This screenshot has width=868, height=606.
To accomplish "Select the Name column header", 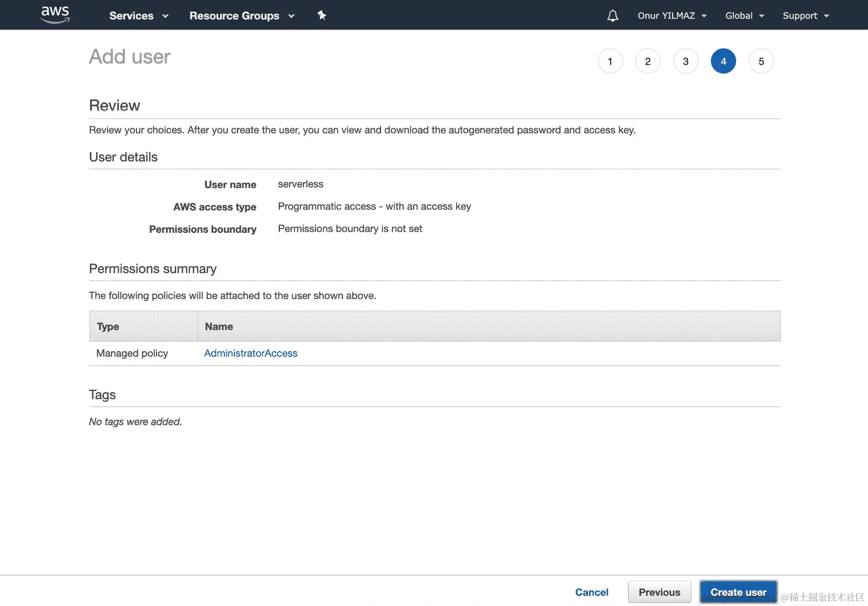I will click(219, 326).
